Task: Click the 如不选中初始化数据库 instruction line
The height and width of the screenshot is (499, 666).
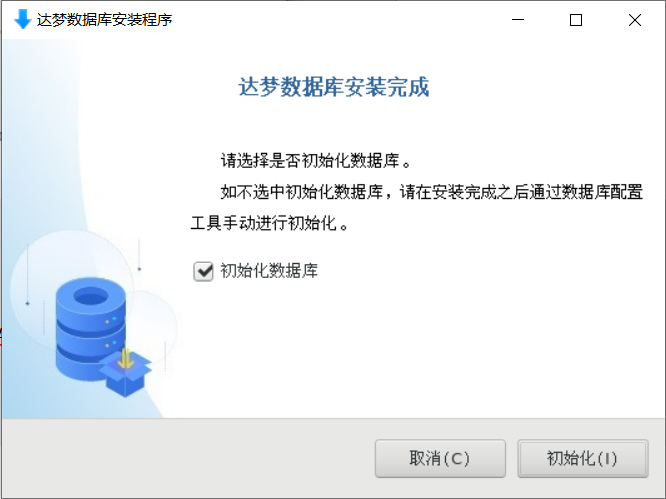Action: click(432, 192)
